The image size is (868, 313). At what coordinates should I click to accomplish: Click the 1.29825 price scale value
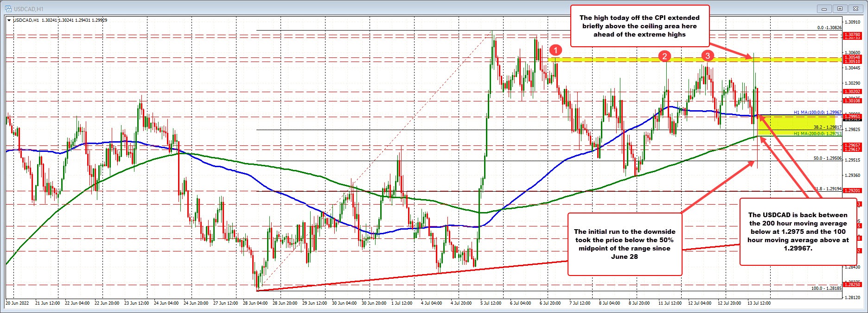point(852,129)
